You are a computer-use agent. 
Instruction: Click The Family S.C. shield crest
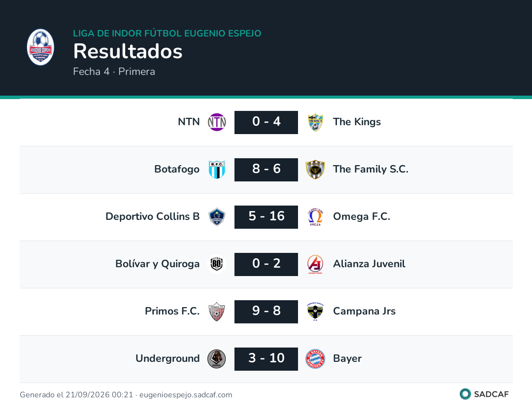point(315,170)
